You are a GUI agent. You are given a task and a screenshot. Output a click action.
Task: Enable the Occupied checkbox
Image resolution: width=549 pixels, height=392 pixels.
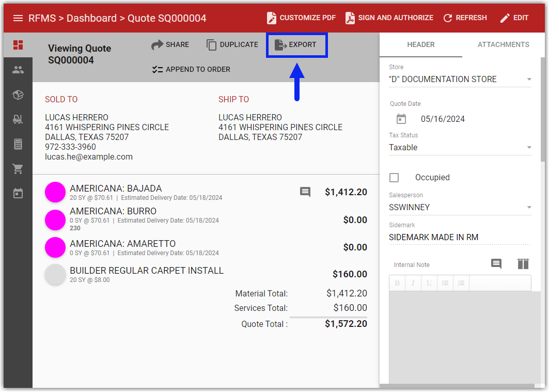click(x=394, y=177)
